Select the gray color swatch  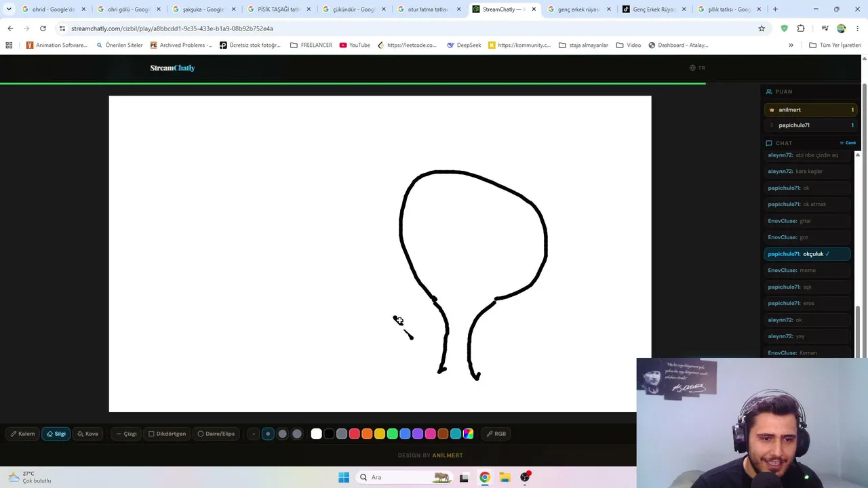[342, 434]
